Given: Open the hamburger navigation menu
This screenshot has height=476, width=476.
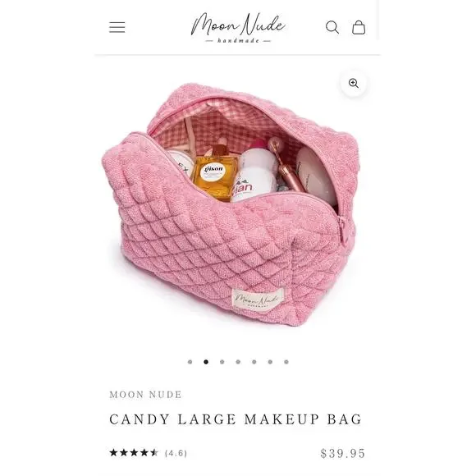Looking at the screenshot, I should [117, 27].
